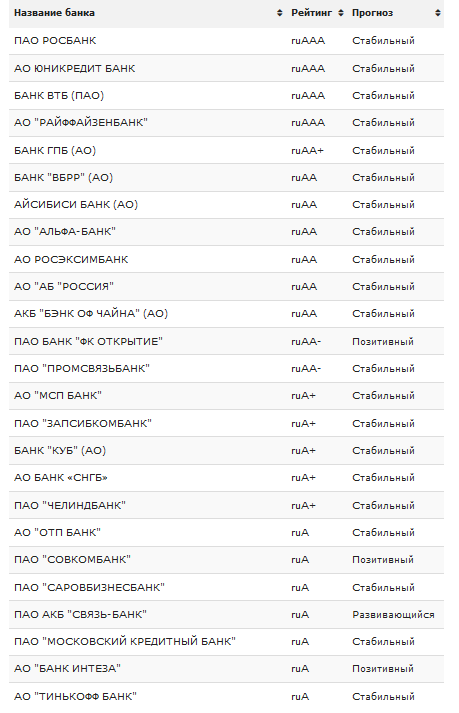This screenshot has width=459, height=713.
Task: Click the Прогноз column sort arrows
Action: (x=438, y=13)
